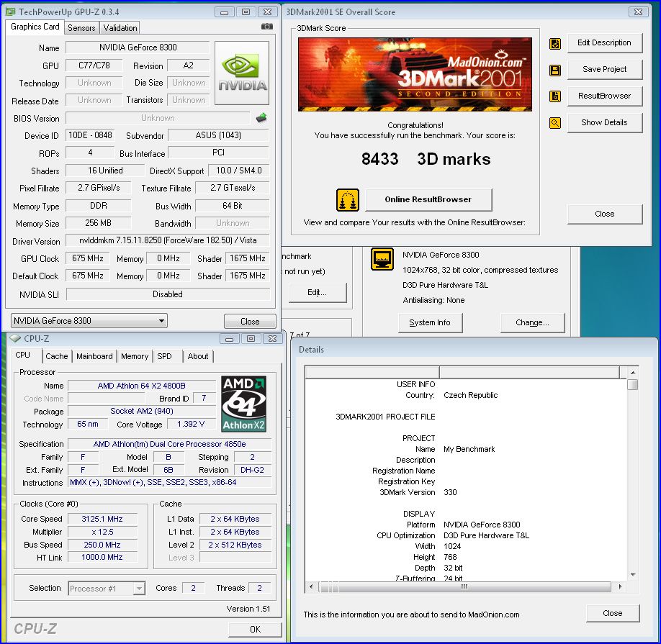Click the Memory Size 256 MB field

click(98, 223)
